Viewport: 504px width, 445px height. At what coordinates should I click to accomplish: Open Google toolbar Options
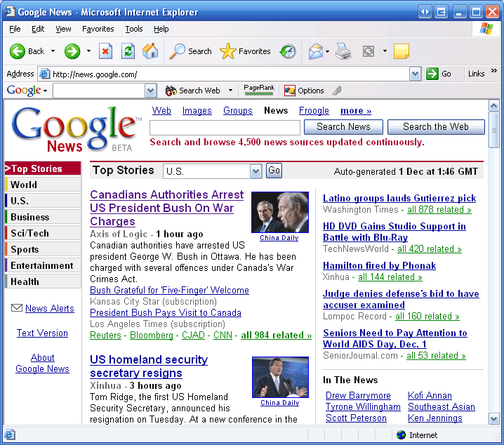click(304, 91)
